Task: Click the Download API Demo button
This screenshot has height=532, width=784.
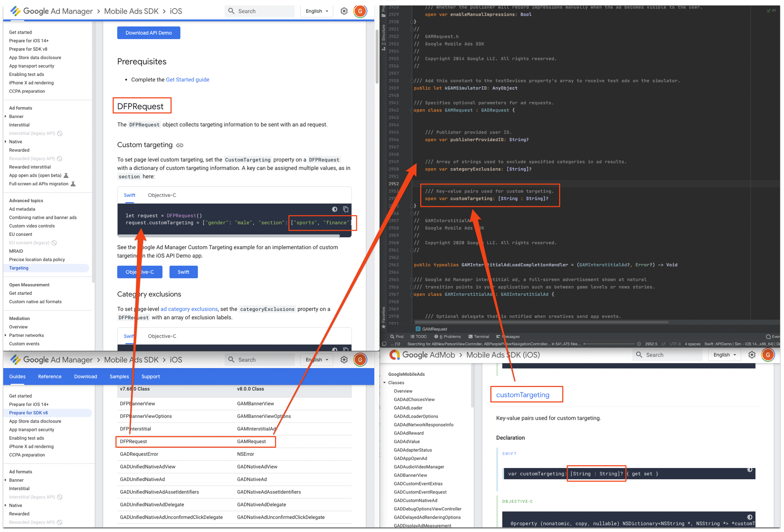Action: click(149, 33)
